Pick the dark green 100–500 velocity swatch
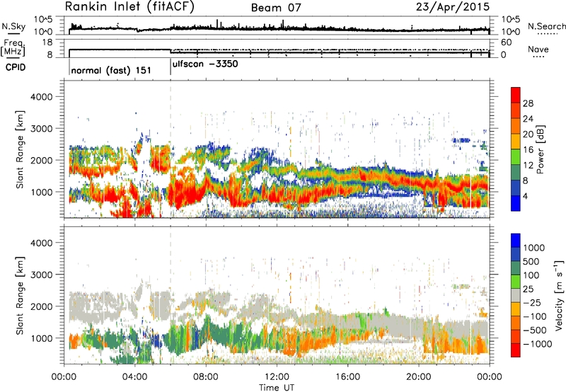The height and width of the screenshot is (392, 566). tap(516, 268)
